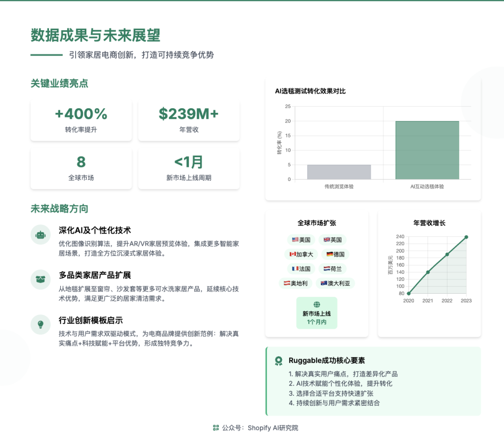Click the y-axis label 百万美元
The image size is (504, 443).
[391, 265]
